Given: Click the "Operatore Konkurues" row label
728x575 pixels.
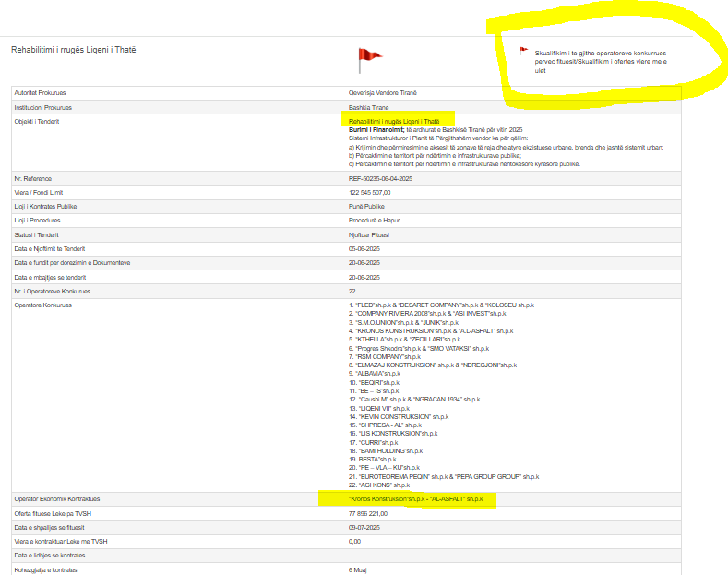Looking at the screenshot, I should pos(42,305).
